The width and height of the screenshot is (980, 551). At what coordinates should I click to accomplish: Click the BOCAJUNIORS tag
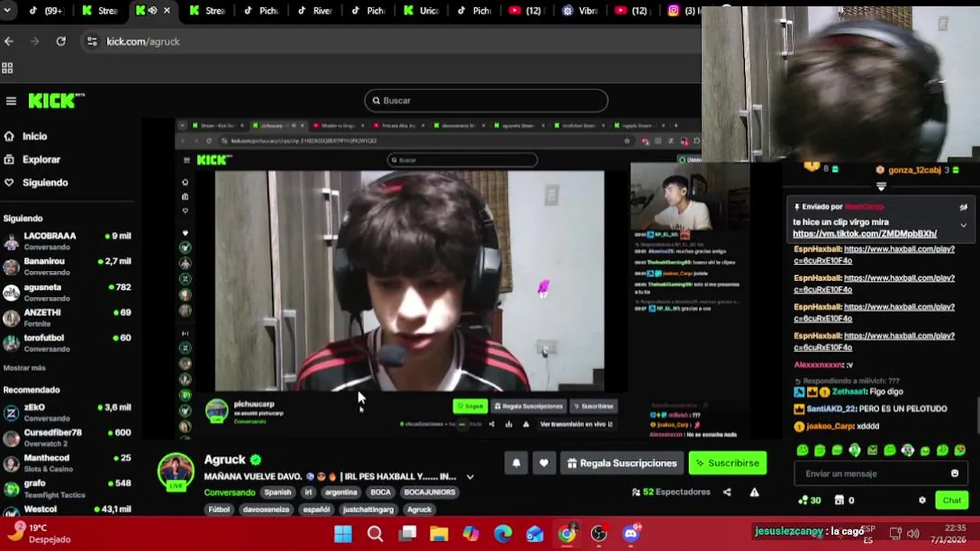pos(430,492)
